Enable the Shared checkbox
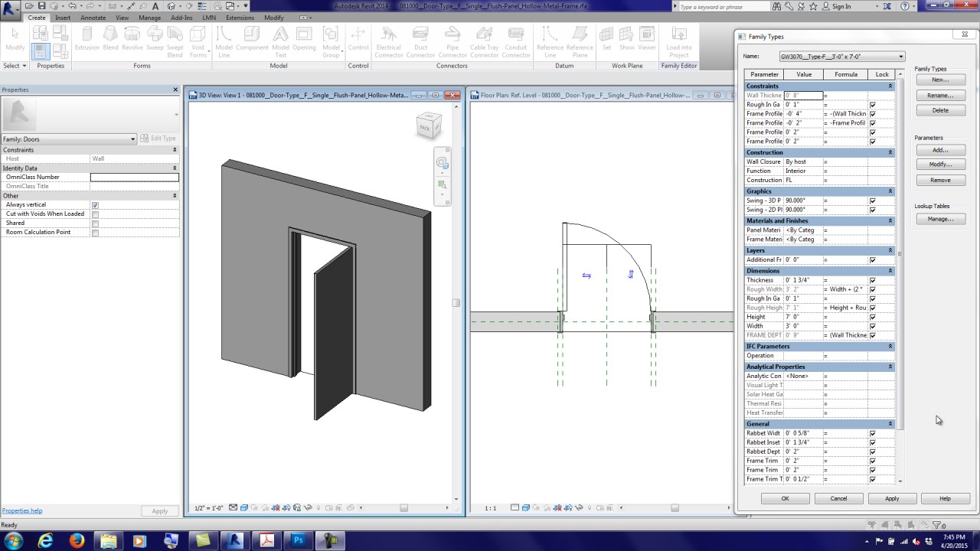 click(95, 223)
